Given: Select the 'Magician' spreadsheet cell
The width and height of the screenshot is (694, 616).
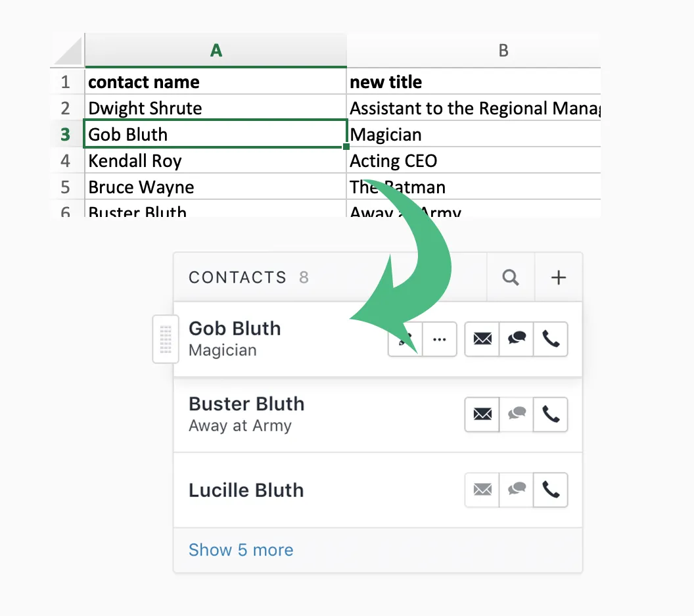Looking at the screenshot, I should pyautogui.click(x=474, y=133).
